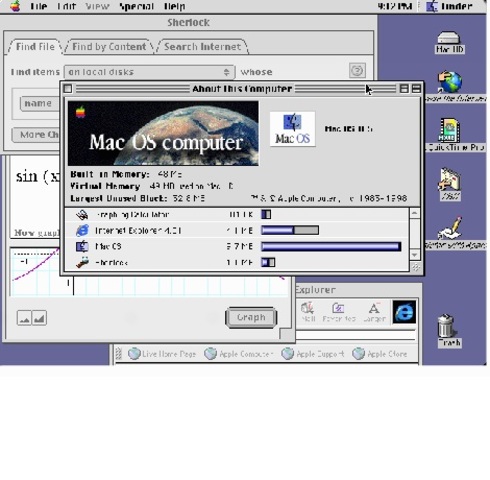This screenshot has height=480, width=490.
Task: Click the Internet Explorer e logo
Action: point(404,312)
